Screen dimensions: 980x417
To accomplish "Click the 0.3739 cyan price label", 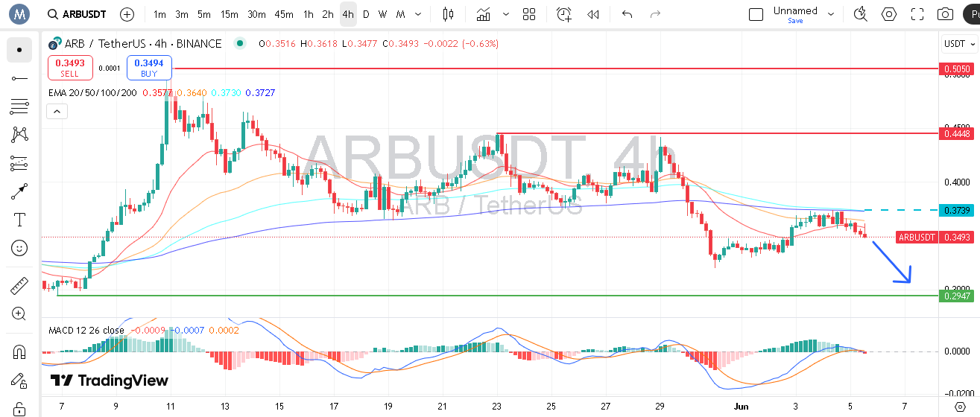I will (x=957, y=210).
